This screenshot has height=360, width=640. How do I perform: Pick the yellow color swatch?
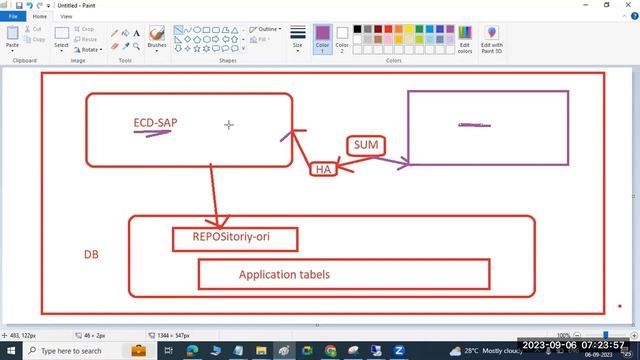point(409,29)
